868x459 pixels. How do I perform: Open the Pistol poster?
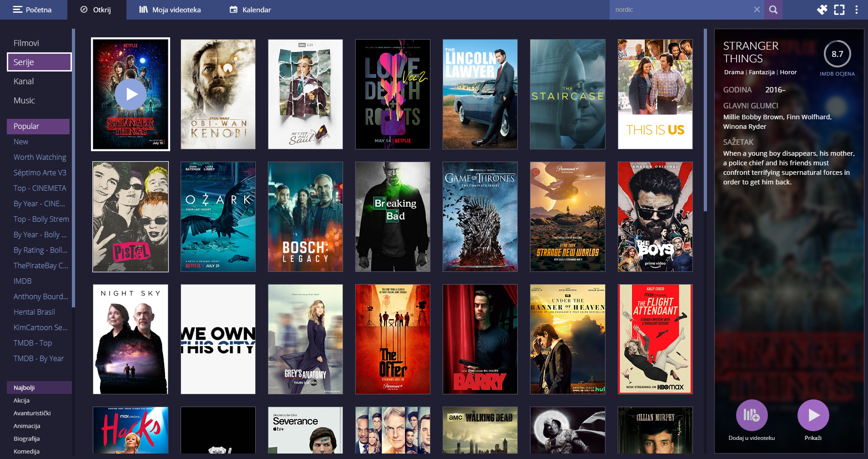131,217
